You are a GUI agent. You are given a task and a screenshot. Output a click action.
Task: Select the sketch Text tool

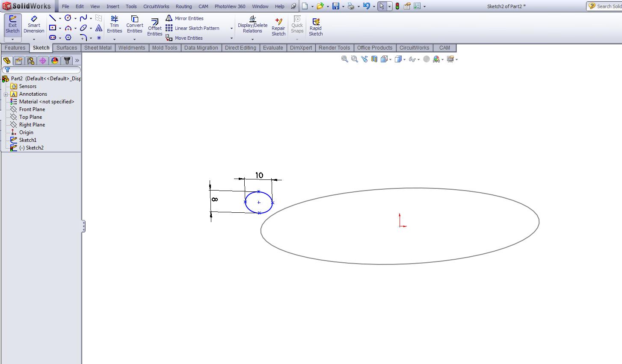coord(99,28)
